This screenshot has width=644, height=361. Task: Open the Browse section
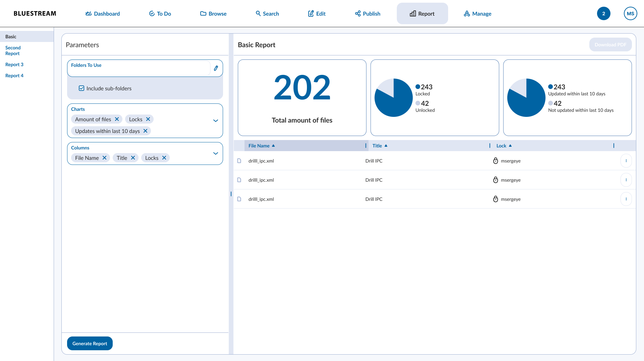tap(213, 13)
